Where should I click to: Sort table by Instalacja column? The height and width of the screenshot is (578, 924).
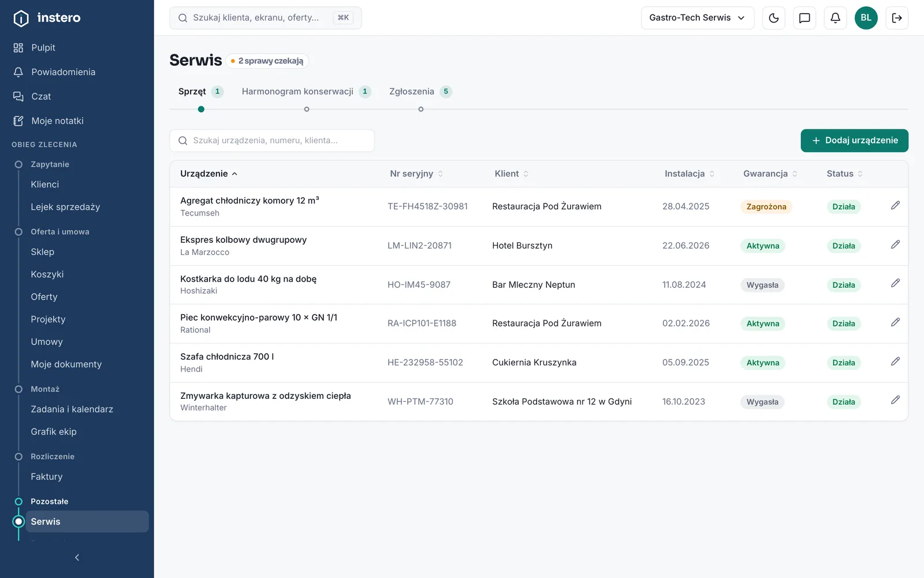coord(690,173)
